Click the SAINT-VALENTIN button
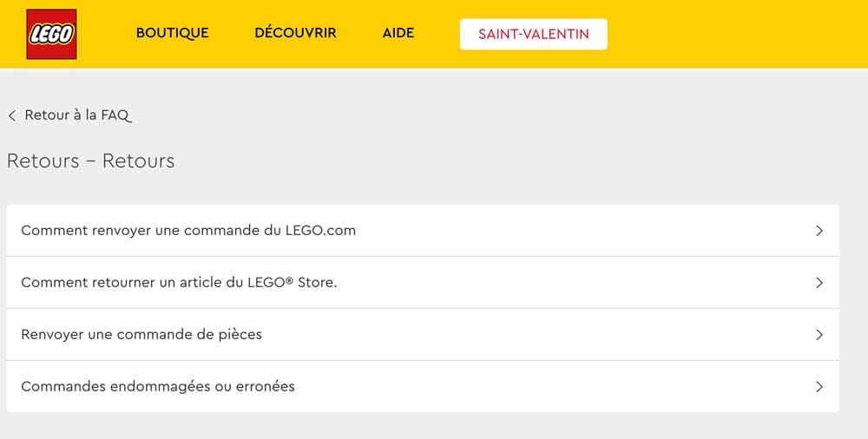Image resolution: width=868 pixels, height=439 pixels. point(533,35)
